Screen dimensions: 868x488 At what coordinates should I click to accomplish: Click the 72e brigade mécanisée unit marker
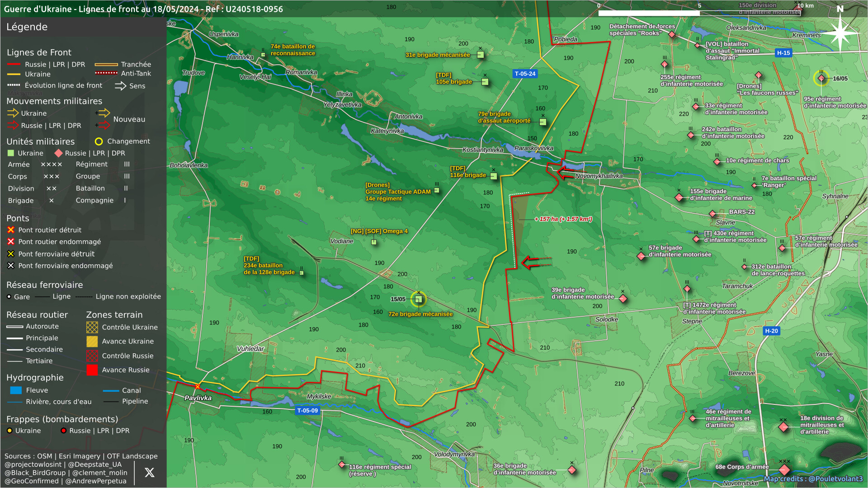pos(418,299)
